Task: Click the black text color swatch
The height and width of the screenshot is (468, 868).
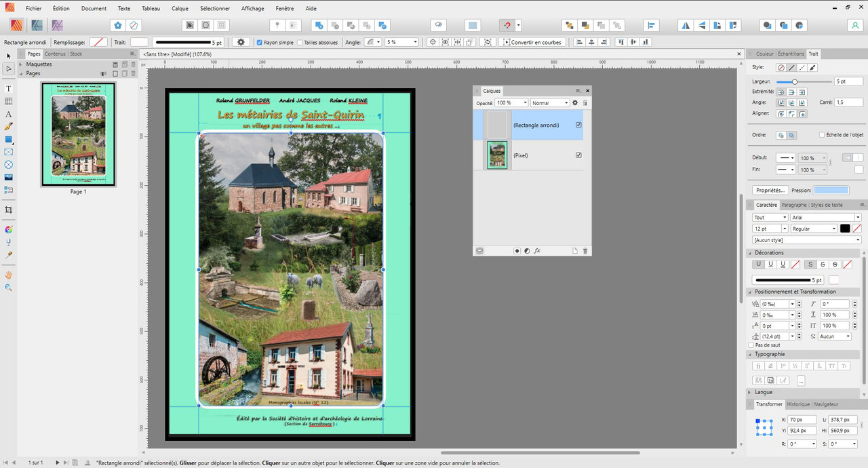Action: [x=845, y=229]
